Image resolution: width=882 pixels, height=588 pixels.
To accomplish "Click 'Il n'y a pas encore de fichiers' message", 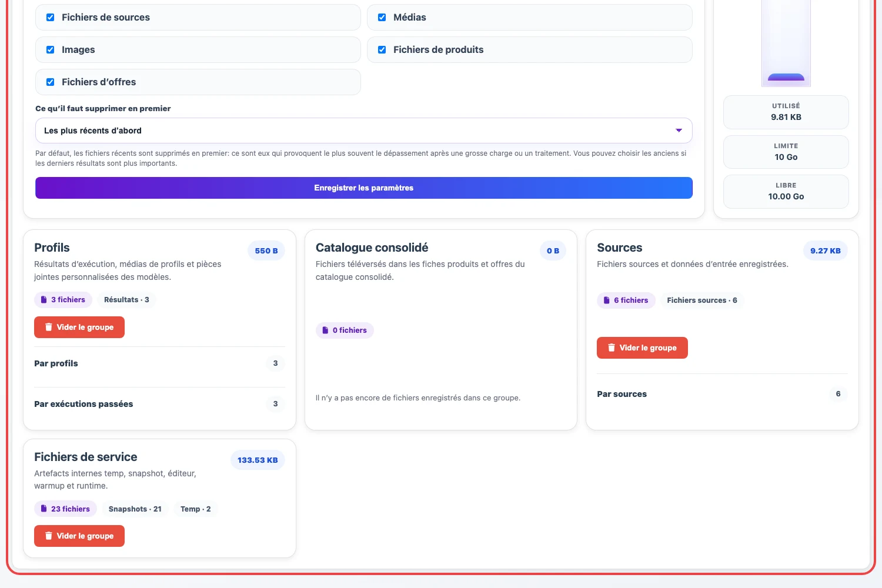I will point(418,398).
